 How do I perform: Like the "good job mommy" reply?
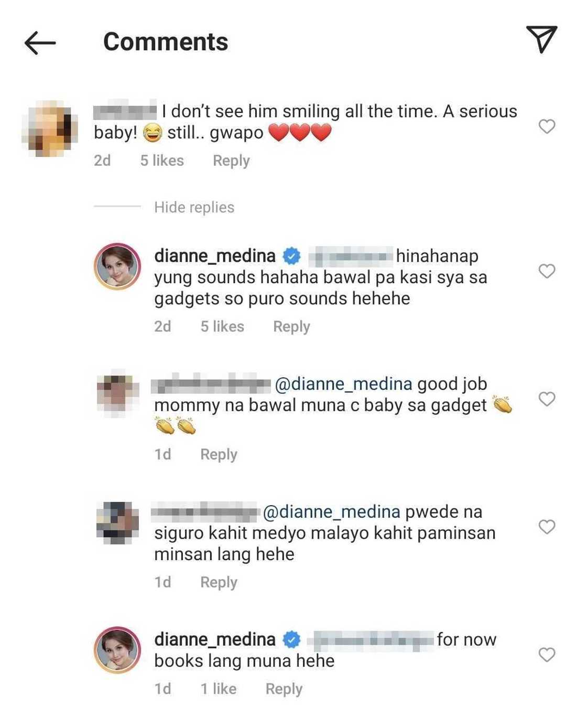tap(547, 399)
